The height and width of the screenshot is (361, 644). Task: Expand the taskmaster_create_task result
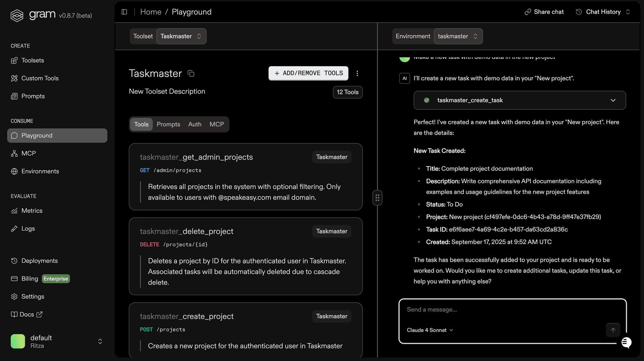click(613, 100)
